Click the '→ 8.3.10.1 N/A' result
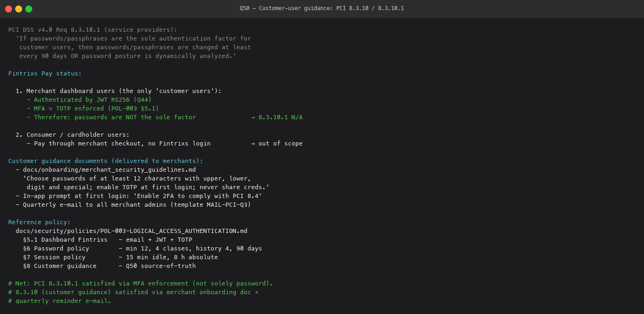This screenshot has width=644, height=314. [277, 117]
